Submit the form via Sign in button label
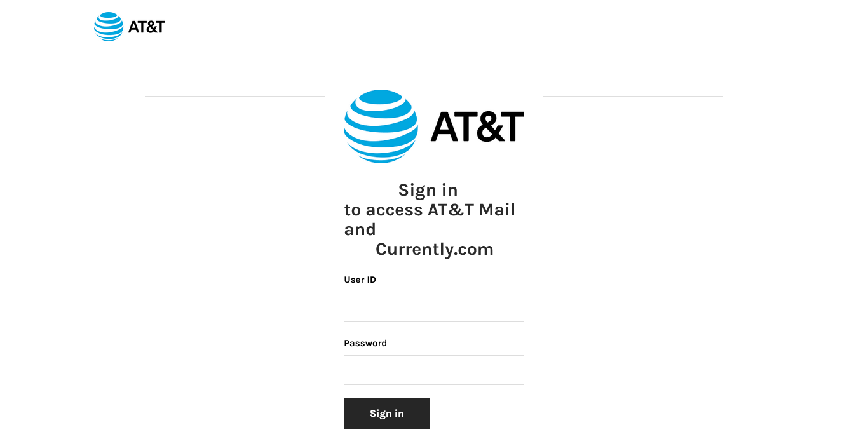Viewport: 868px width, 434px height. pyautogui.click(x=387, y=413)
